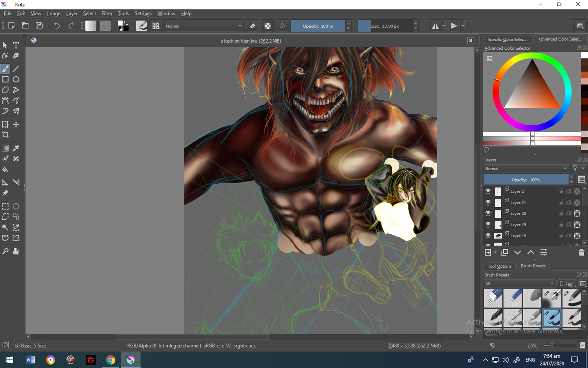Pick the Line tool
The width and height of the screenshot is (588, 368).
16,68
